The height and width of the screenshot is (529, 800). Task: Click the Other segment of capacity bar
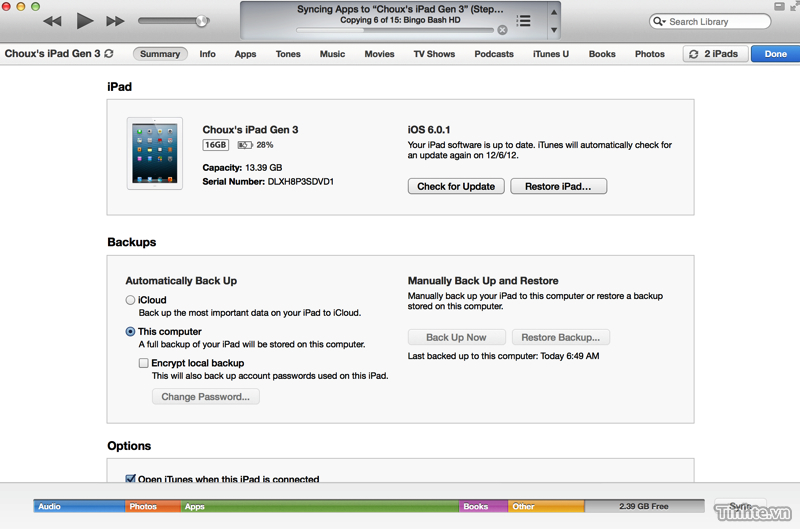click(x=546, y=506)
